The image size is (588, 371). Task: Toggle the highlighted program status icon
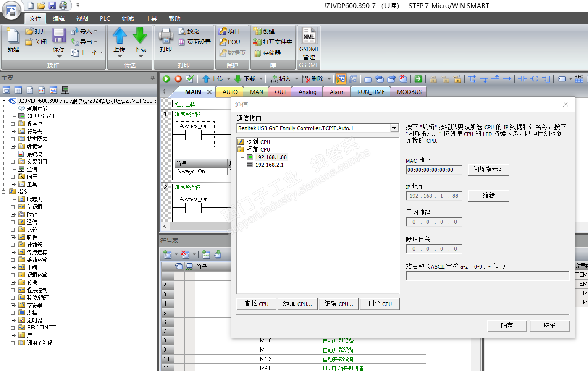click(341, 79)
